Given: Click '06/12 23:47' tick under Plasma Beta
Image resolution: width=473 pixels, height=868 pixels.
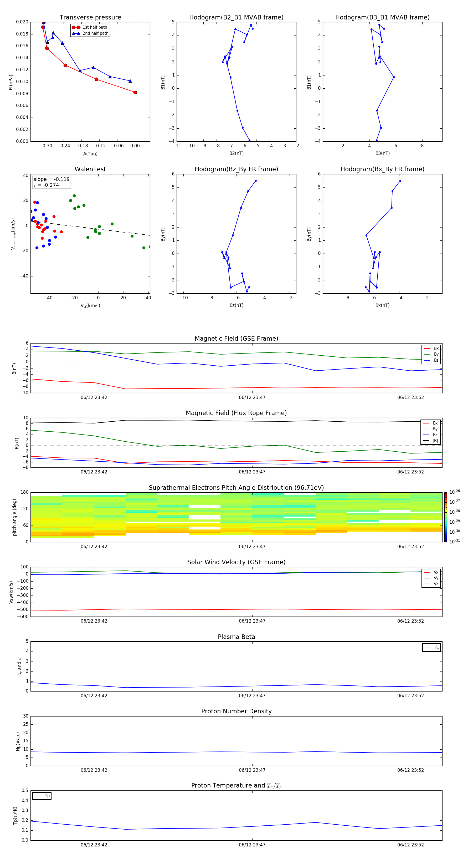Looking at the screenshot, I should pos(252,696).
